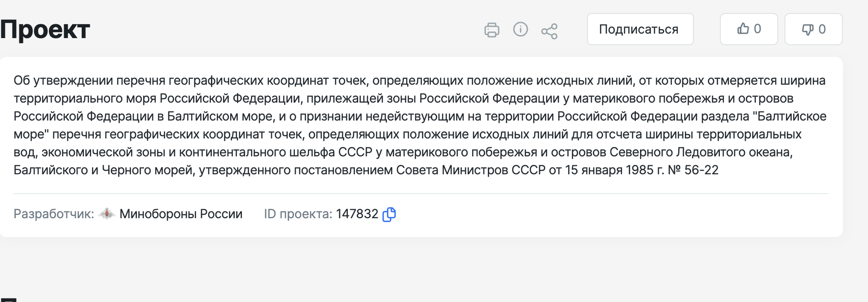The image size is (868, 302).
Task: Click the thumbs-up like icon
Action: tap(743, 29)
